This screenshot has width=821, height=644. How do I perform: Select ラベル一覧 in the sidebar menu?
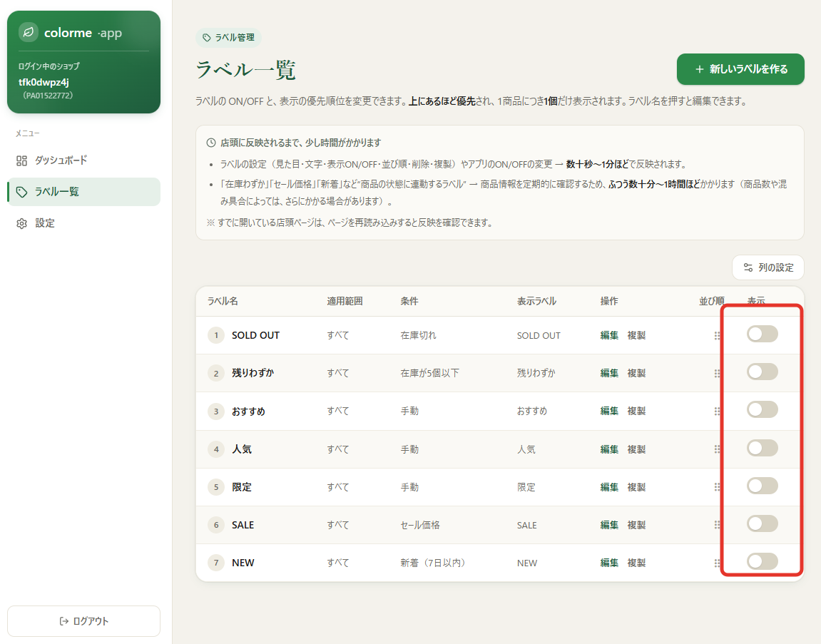point(83,192)
